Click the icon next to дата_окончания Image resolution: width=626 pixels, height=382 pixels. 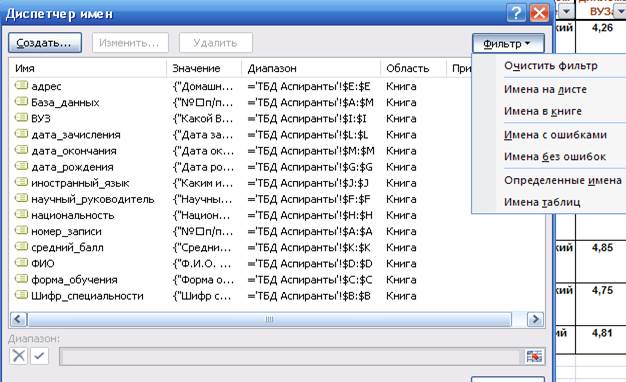[21, 150]
